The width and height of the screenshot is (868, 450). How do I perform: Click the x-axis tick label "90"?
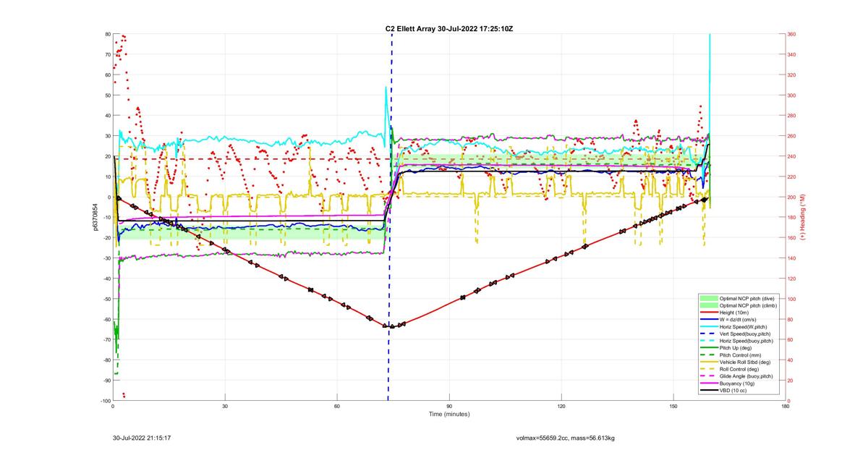(449, 406)
